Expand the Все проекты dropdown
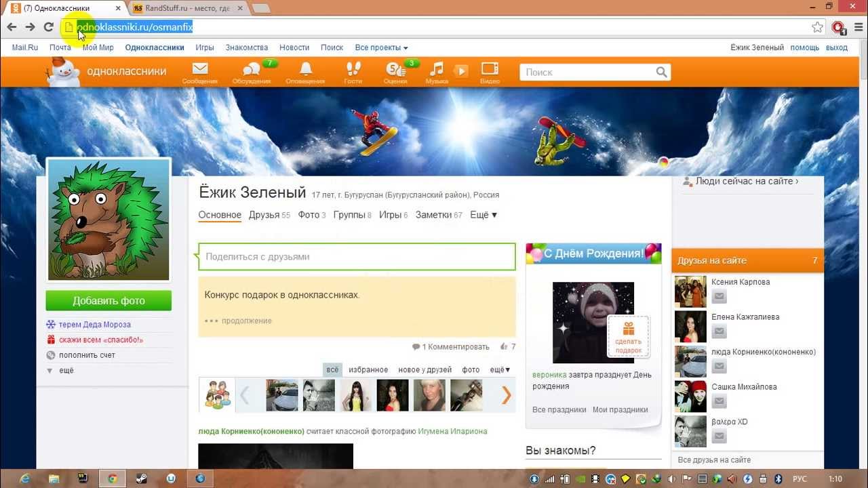This screenshot has height=488, width=868. (381, 47)
